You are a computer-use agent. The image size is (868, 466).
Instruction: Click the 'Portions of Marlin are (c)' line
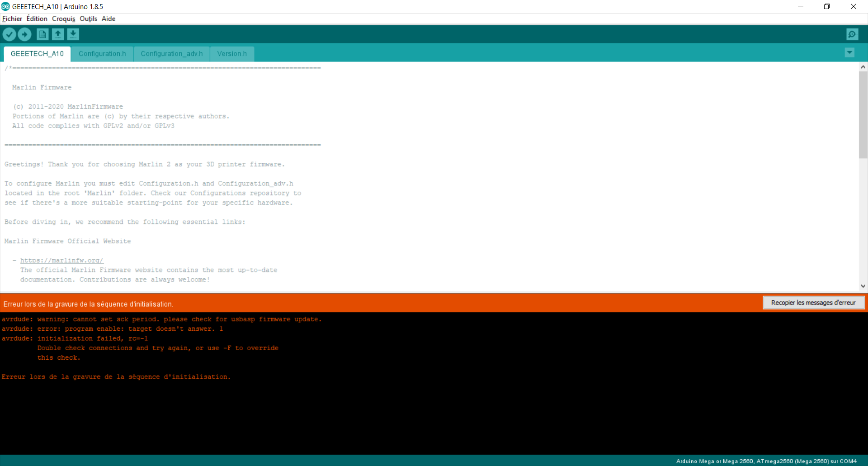point(121,116)
